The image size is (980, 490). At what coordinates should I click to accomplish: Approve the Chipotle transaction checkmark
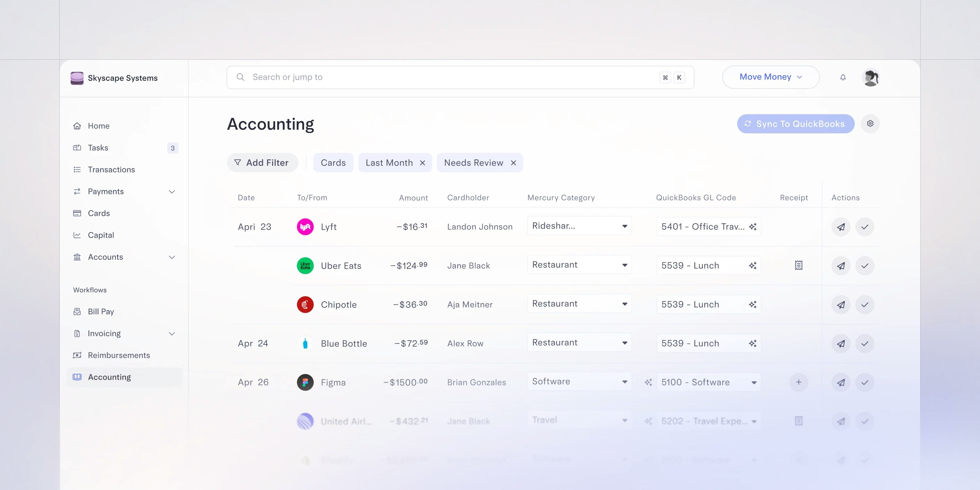pyautogui.click(x=865, y=305)
